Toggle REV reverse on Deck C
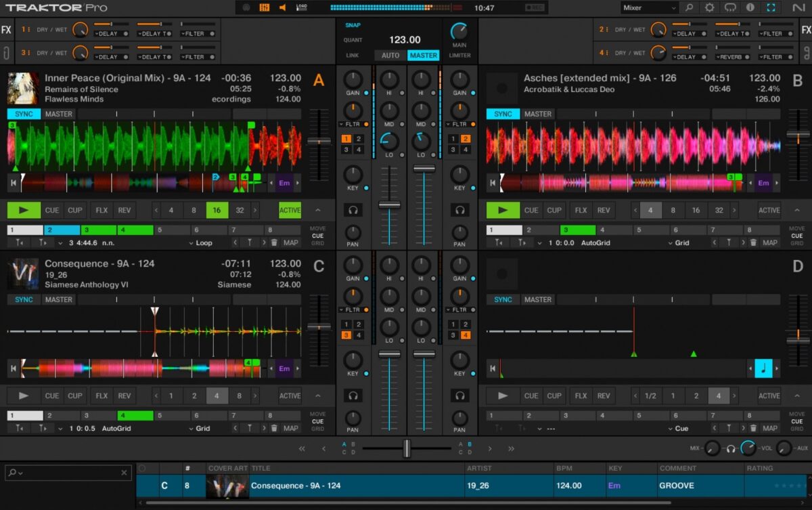Screen dimensions: 812x510 point(125,396)
